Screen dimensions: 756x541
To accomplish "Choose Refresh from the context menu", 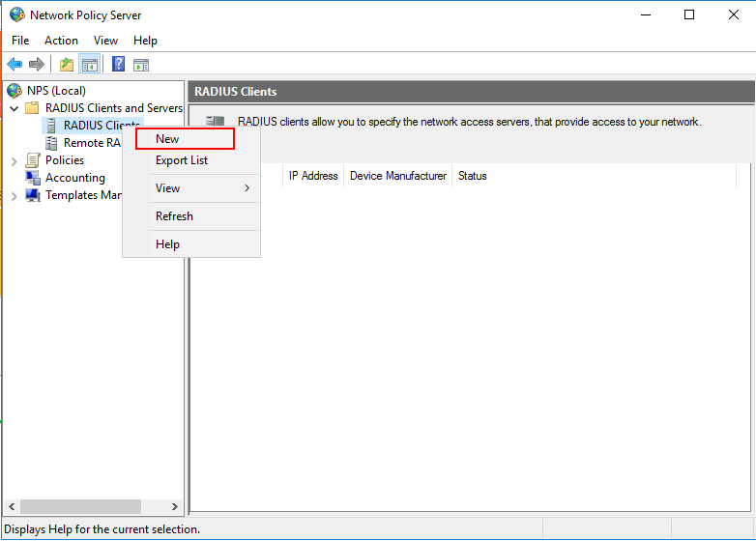I will pos(191,215).
